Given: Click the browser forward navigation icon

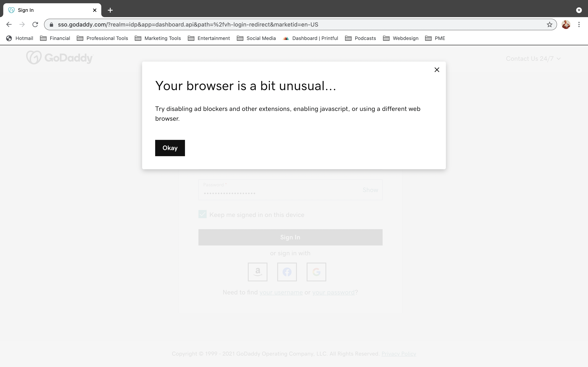Looking at the screenshot, I should (x=22, y=24).
